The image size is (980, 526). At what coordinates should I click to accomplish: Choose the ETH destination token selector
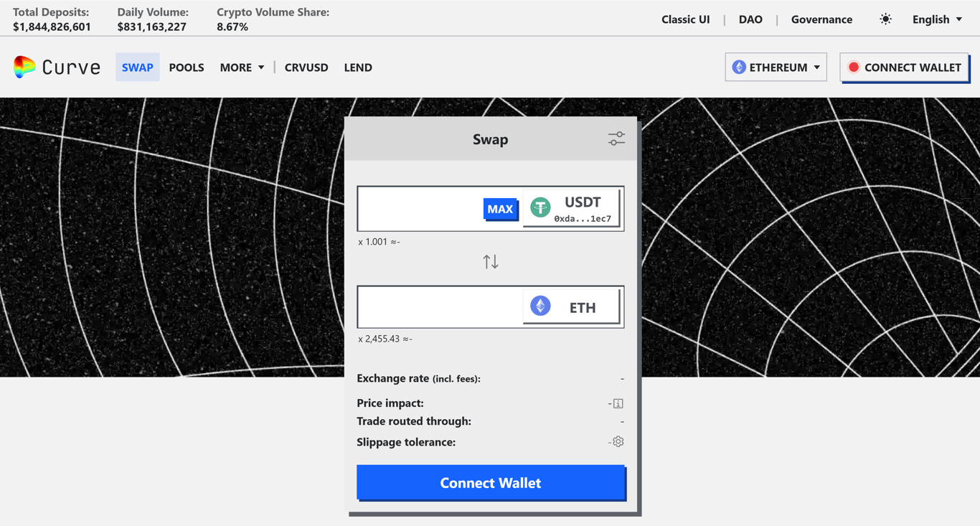tap(572, 306)
